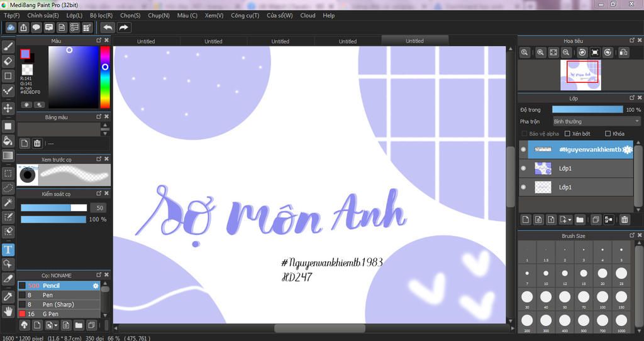Screen dimensions: 644x341
Task: Switch to the first Untitled tab
Action: pyautogui.click(x=146, y=41)
